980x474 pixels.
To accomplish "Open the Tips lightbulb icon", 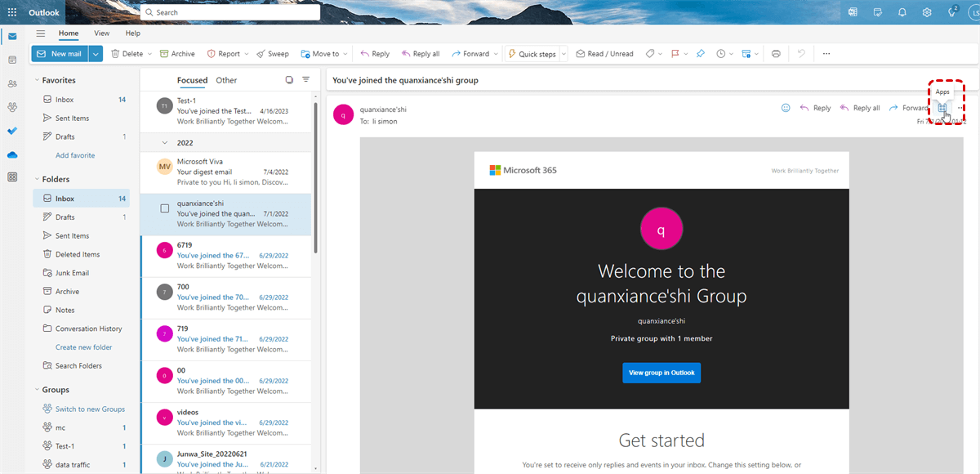I will [x=951, y=12].
